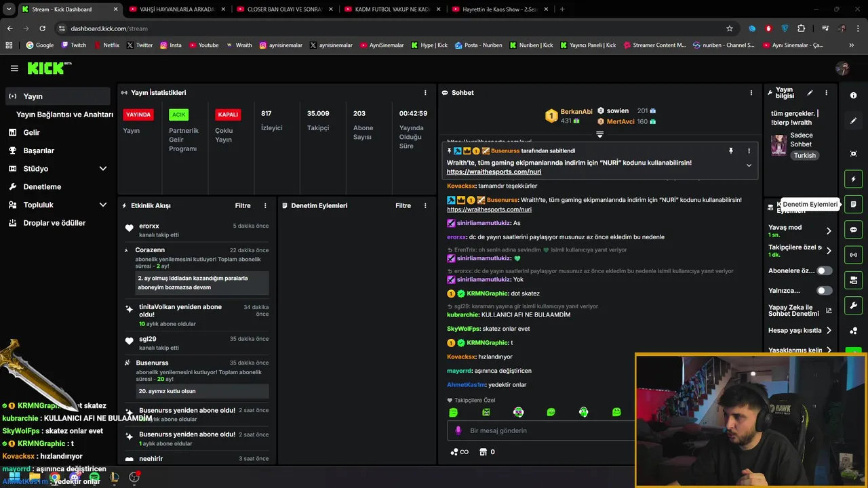The image size is (868, 488).
Task: Click the pencil edit icon in right sidebar
Action: pos(854,121)
